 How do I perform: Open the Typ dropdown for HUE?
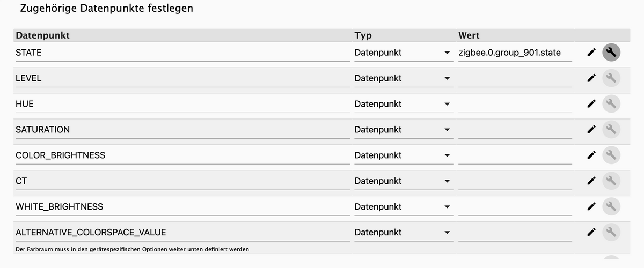coord(402,104)
